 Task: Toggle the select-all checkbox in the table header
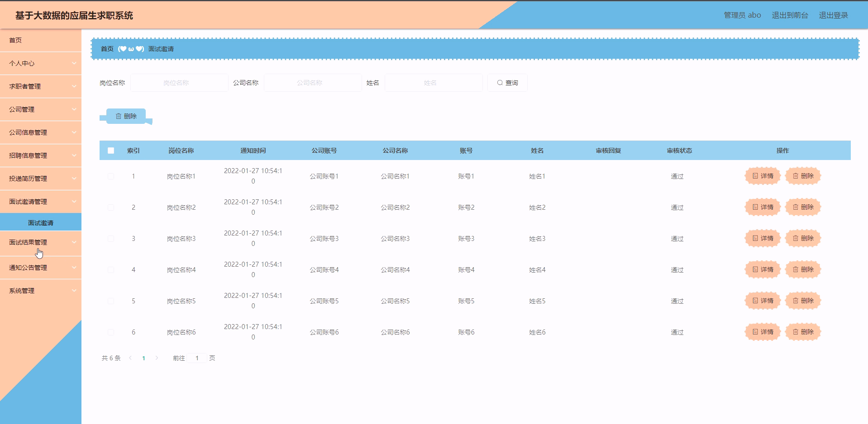[111, 151]
